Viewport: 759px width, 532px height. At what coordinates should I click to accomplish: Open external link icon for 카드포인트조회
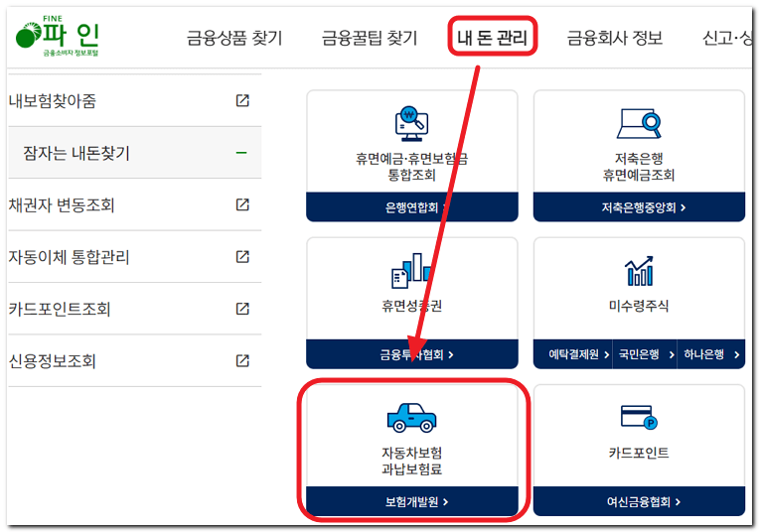242,309
